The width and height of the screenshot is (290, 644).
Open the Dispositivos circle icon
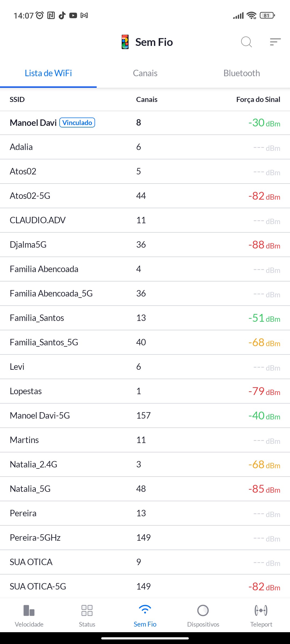pos(203,610)
